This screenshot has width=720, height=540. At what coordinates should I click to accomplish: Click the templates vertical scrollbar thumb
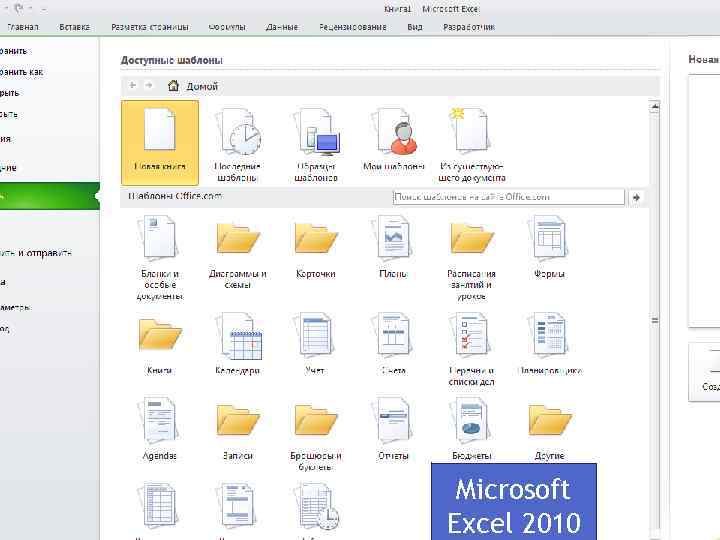655,320
